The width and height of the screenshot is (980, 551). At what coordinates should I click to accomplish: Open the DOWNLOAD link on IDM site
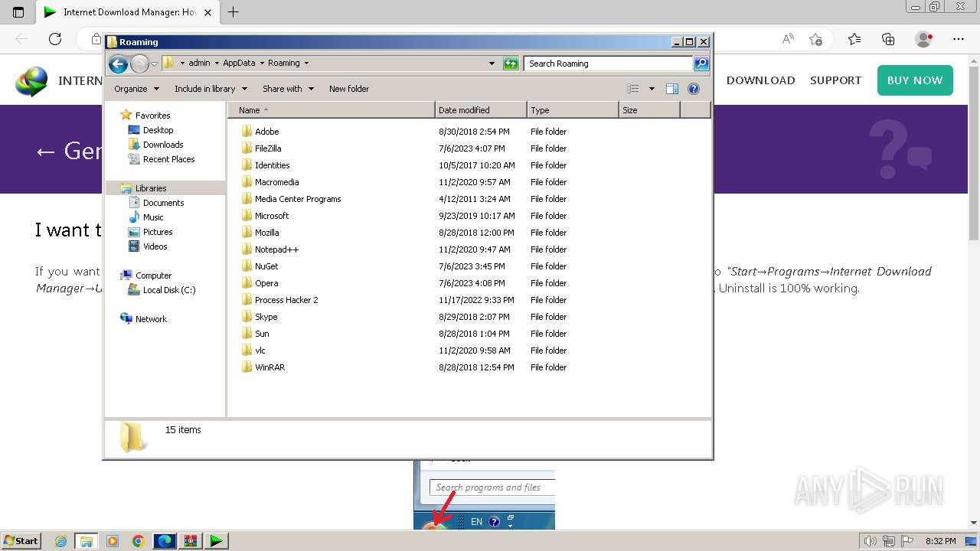point(760,80)
